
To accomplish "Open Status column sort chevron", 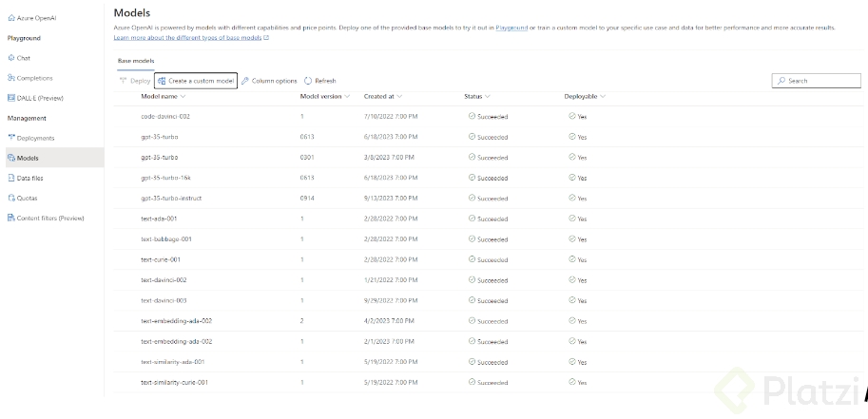I will [x=488, y=96].
